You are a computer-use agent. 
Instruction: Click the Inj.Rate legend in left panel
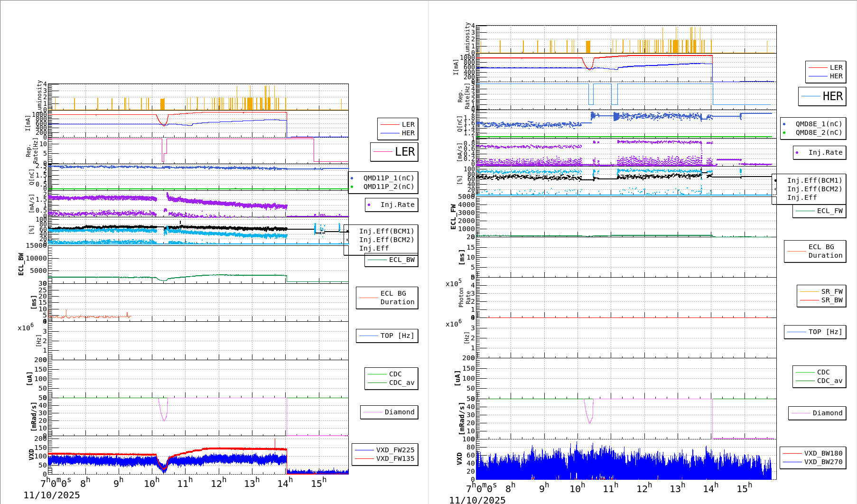point(391,205)
